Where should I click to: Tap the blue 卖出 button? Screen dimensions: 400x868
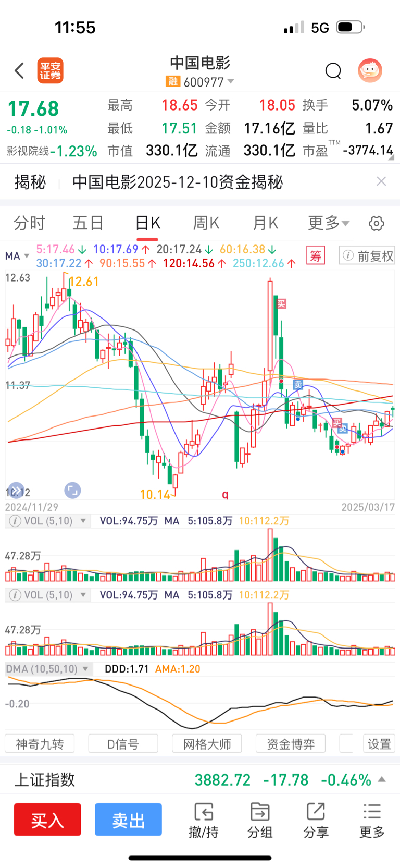click(128, 820)
